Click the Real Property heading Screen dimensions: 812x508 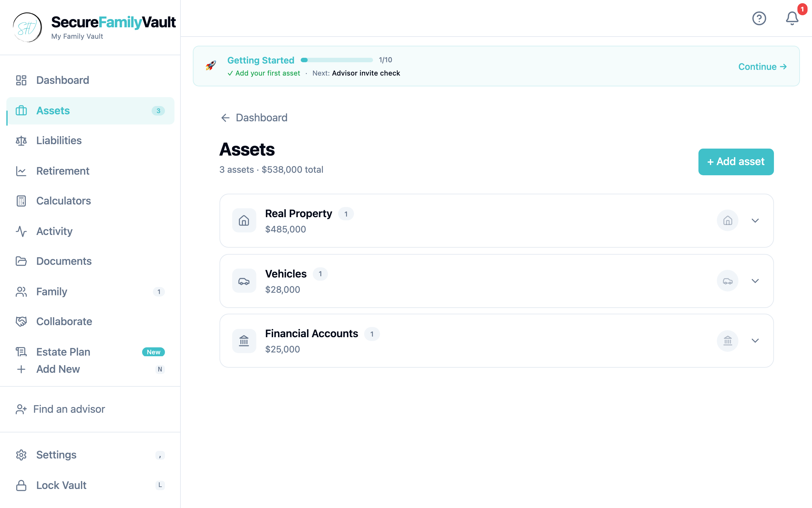pos(298,214)
